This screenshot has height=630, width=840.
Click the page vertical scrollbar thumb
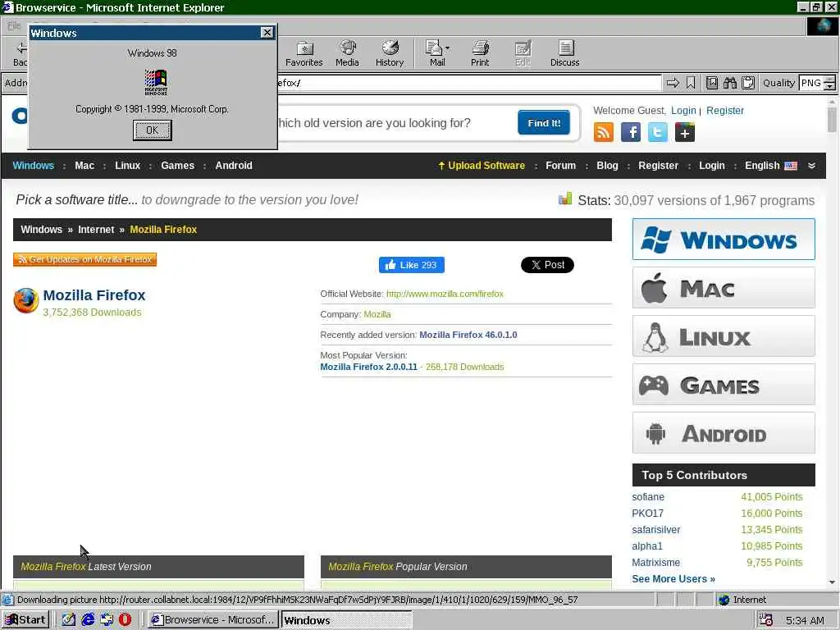pyautogui.click(x=832, y=119)
